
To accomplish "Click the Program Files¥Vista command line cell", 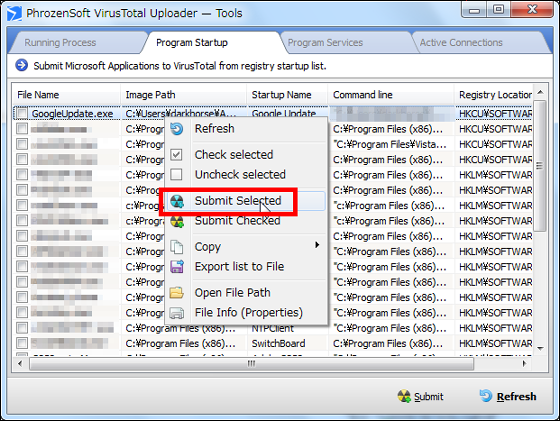I will pos(390,144).
